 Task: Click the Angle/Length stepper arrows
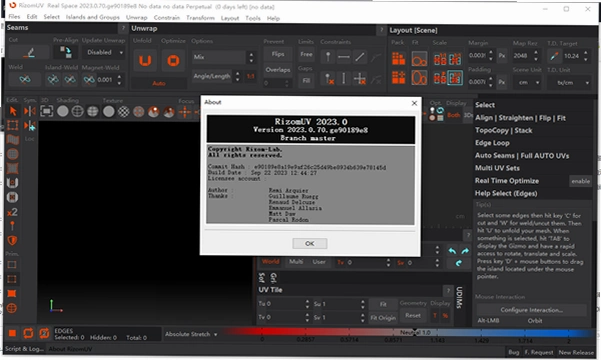(238, 76)
